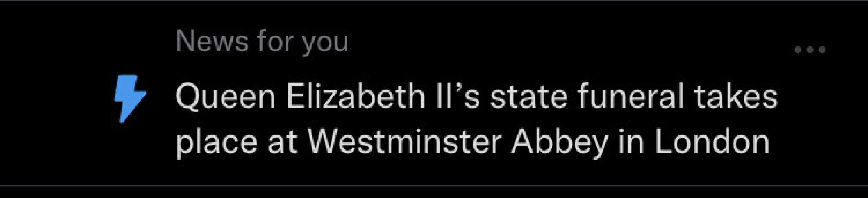Open the Queen Elizabeth II funeral headline
The height and width of the screenshot is (198, 868).
click(x=475, y=119)
